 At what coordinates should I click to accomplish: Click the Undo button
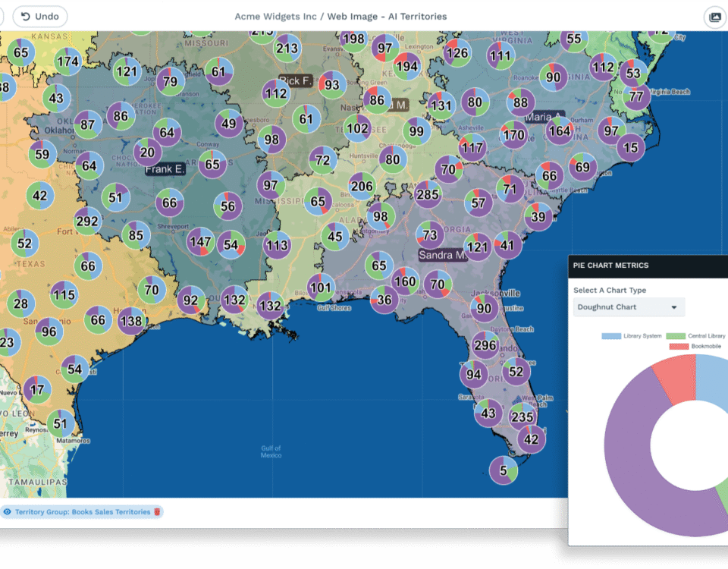coord(40,17)
